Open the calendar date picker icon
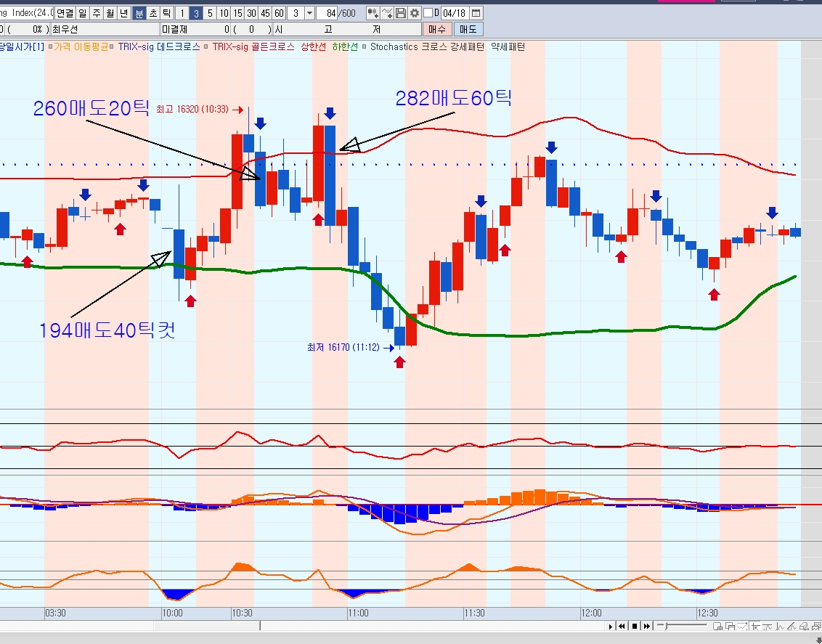The width and height of the screenshot is (822, 644). click(476, 13)
